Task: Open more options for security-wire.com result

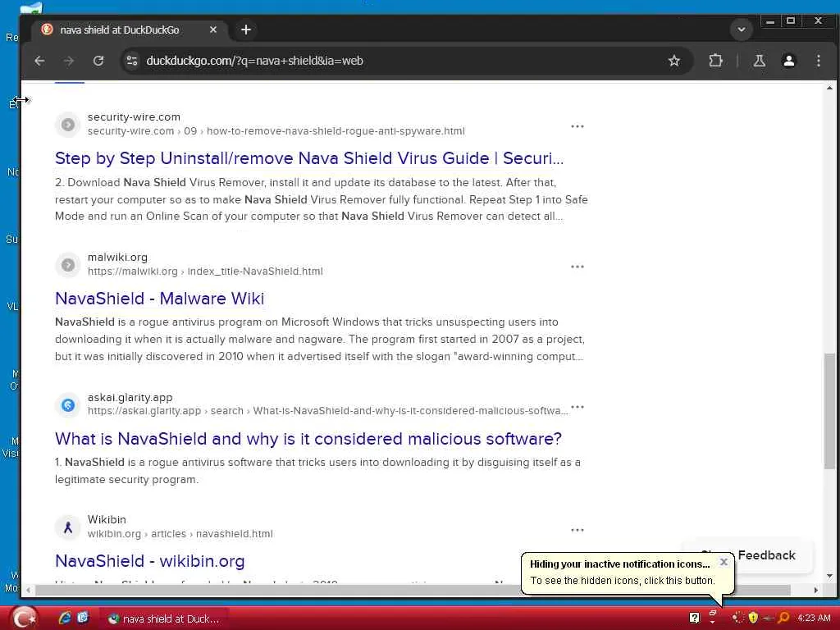Action: point(577,126)
